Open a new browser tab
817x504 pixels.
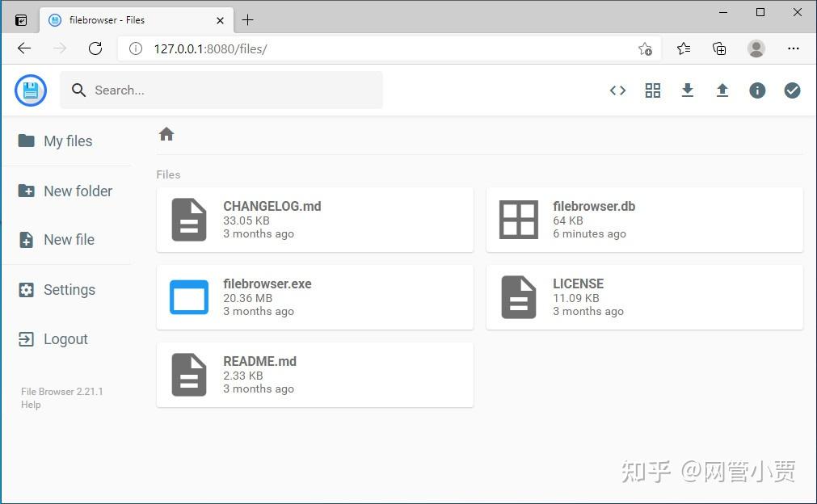coord(247,19)
